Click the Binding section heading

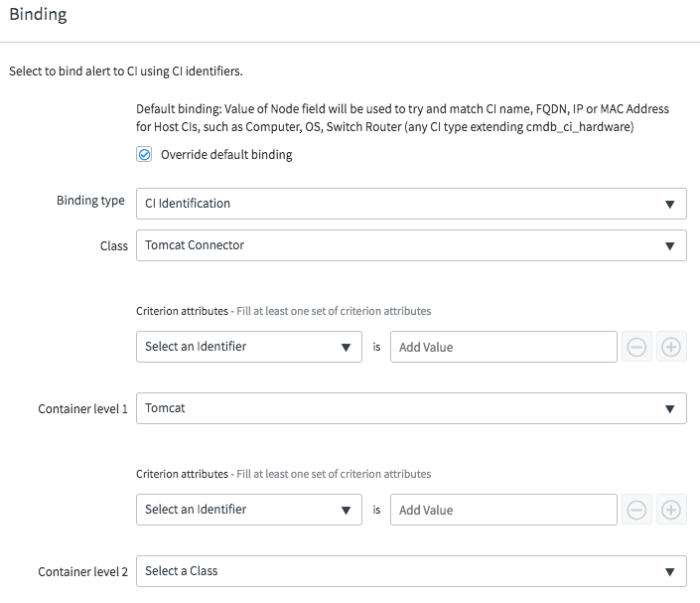click(x=38, y=14)
